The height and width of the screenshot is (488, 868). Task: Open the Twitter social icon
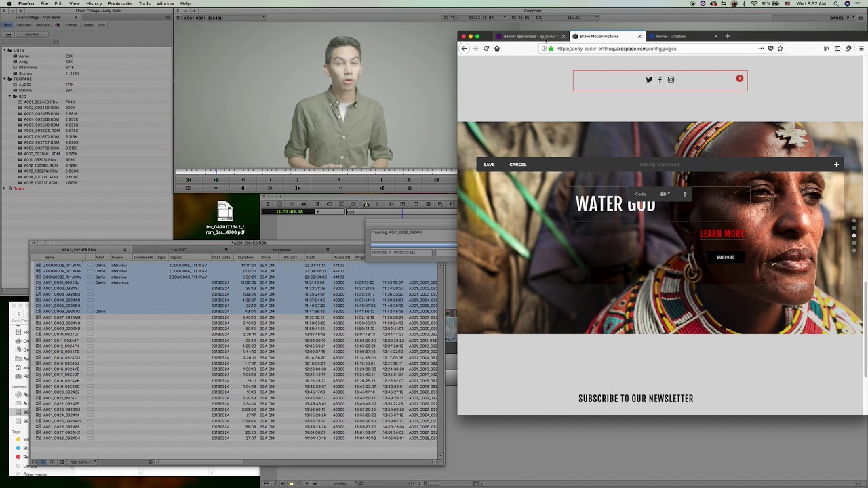coord(649,79)
